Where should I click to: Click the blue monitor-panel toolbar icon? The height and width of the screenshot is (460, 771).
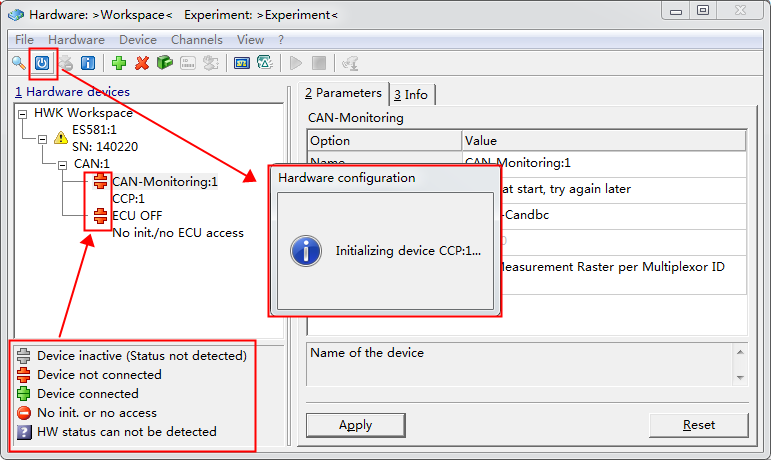(241, 63)
